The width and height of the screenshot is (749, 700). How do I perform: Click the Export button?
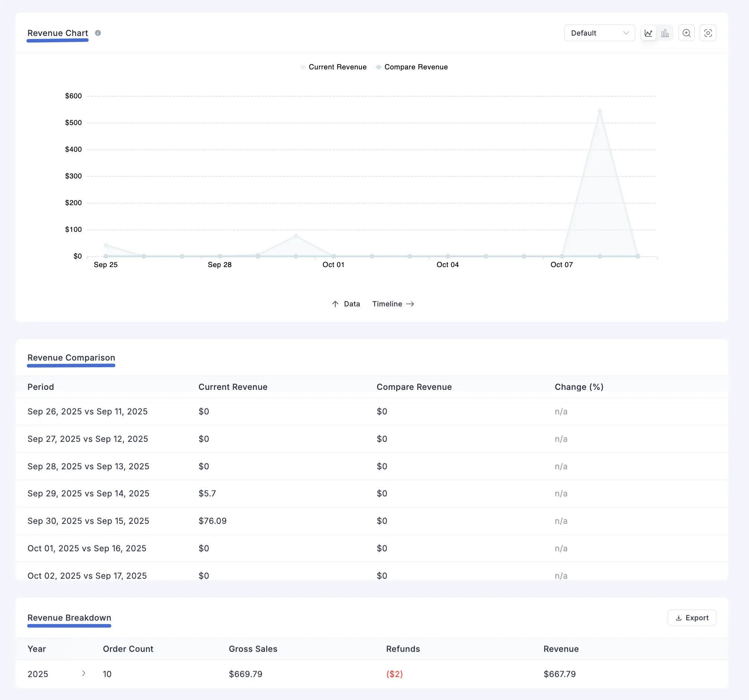click(x=692, y=618)
